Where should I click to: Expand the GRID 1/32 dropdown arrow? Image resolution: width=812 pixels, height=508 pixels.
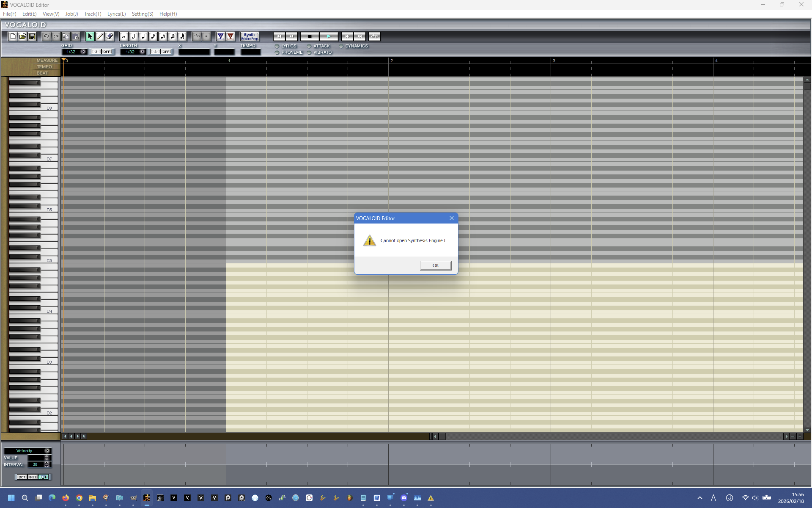point(83,52)
